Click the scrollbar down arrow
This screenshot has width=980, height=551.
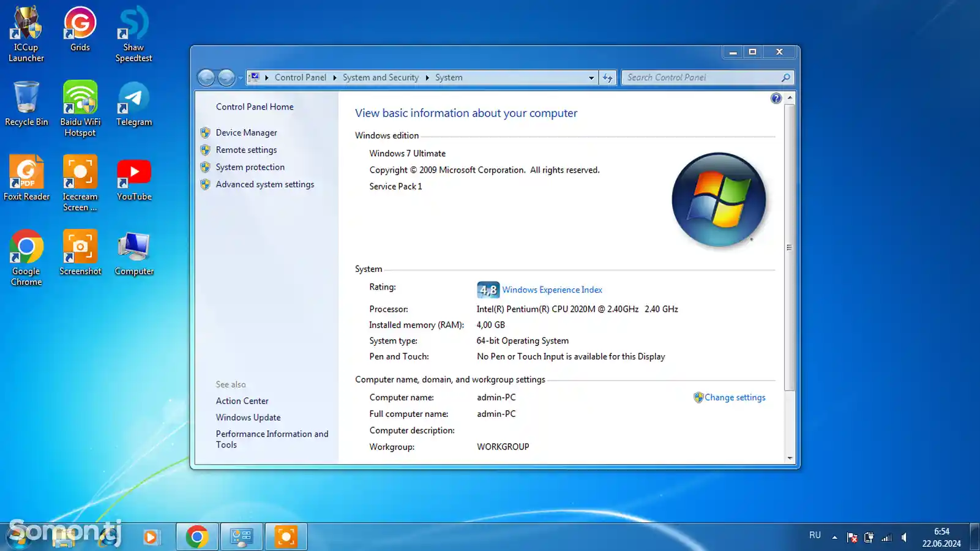790,458
